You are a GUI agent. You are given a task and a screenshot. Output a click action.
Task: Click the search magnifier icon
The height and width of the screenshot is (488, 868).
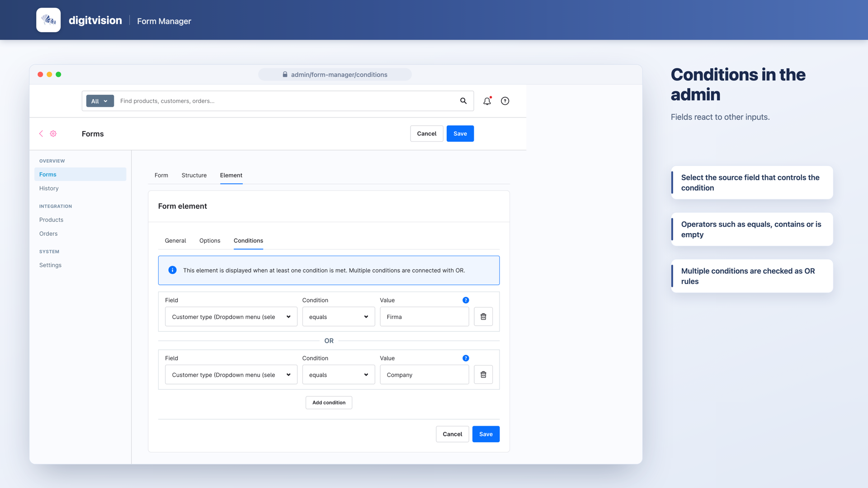[x=463, y=101]
